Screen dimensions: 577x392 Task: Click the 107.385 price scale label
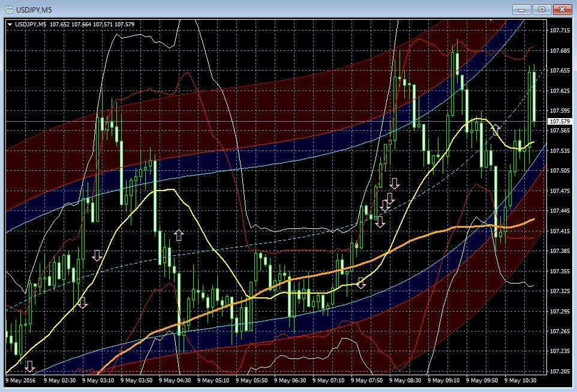pyautogui.click(x=560, y=251)
